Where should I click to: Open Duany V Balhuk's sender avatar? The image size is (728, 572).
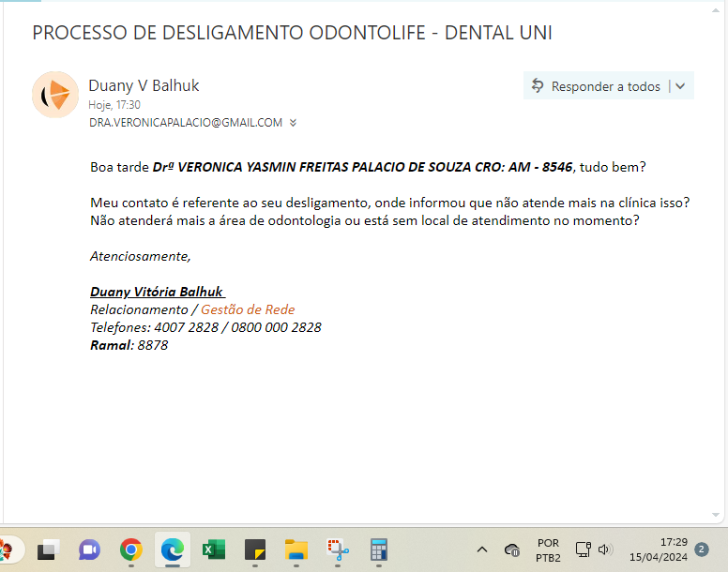(54, 94)
